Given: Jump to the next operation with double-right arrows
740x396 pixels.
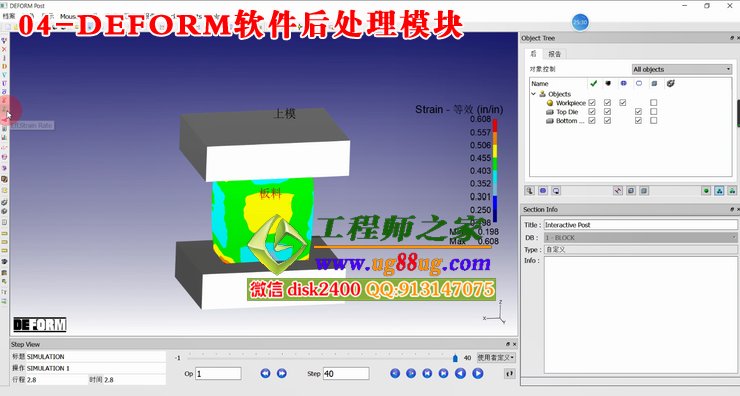Looking at the screenshot, I should [x=282, y=373].
